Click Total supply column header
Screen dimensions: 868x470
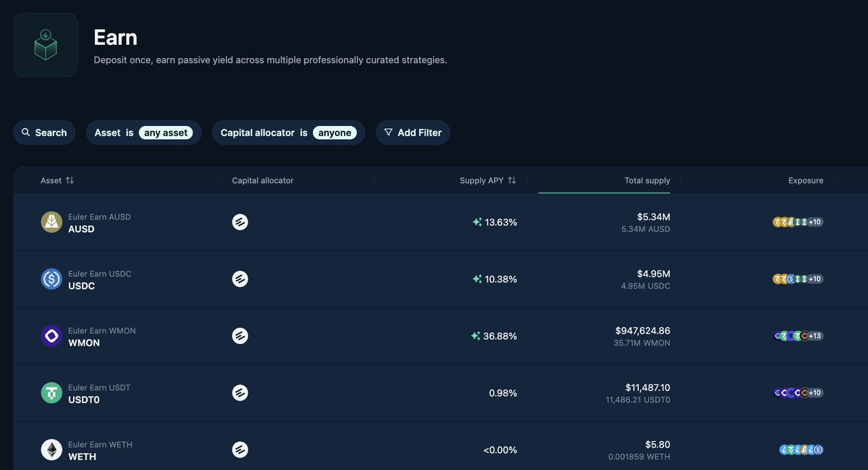coord(647,180)
